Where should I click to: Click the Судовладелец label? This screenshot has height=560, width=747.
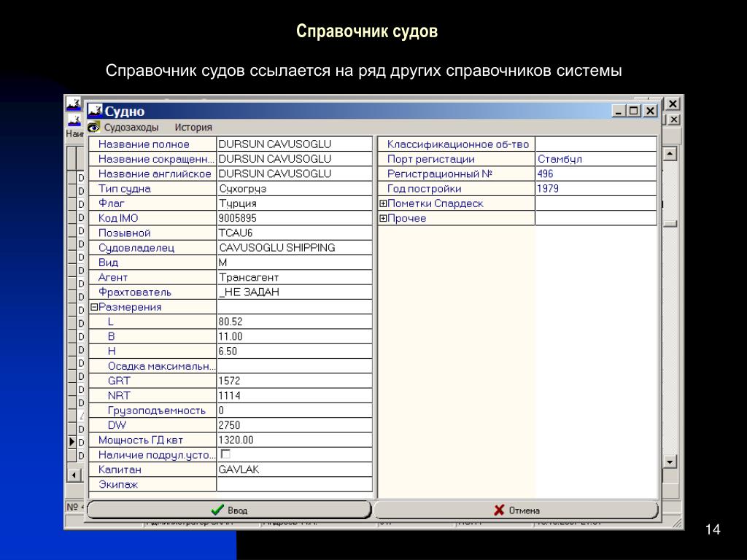tap(136, 248)
